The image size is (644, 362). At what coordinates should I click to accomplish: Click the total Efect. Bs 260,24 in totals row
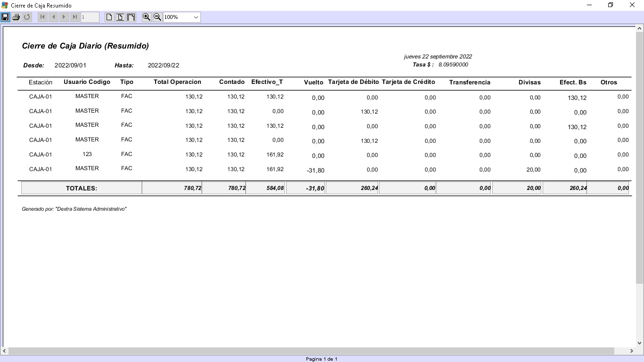[x=578, y=188]
